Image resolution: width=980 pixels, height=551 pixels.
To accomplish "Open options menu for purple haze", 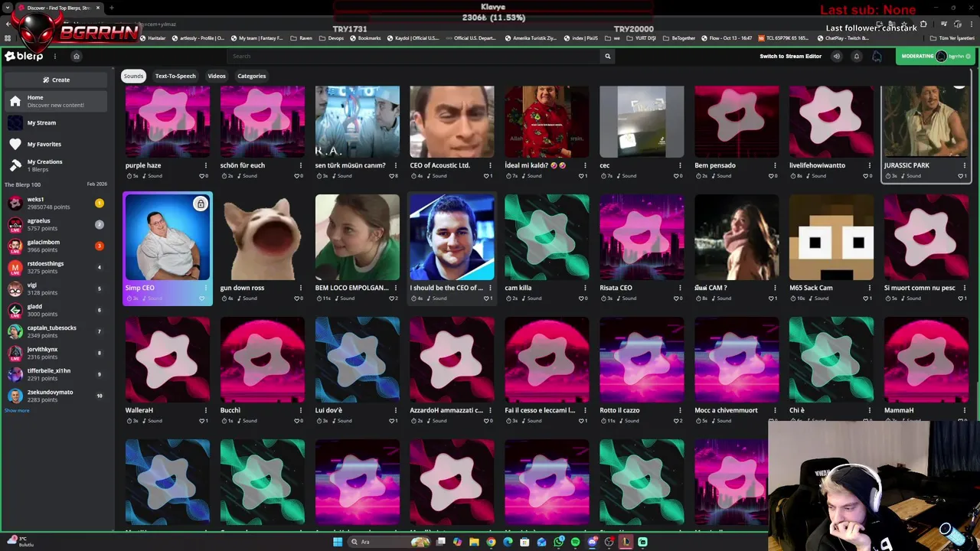I will click(x=205, y=165).
